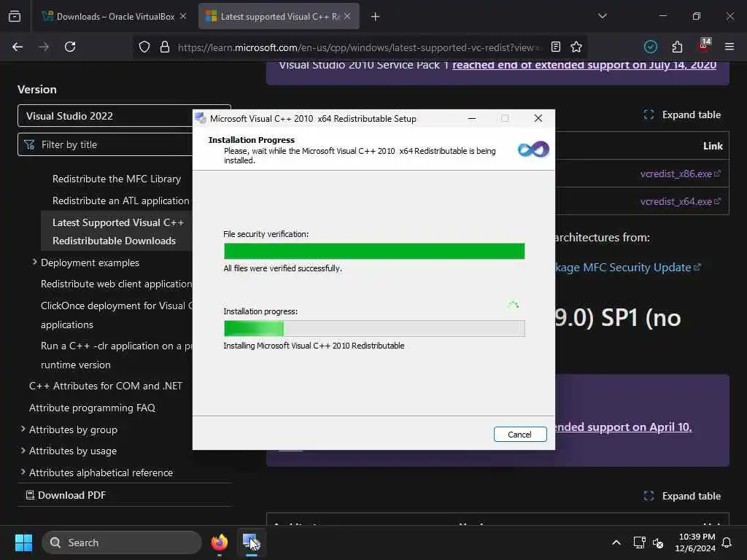Open Run a C++ -clr application item

tap(116, 355)
